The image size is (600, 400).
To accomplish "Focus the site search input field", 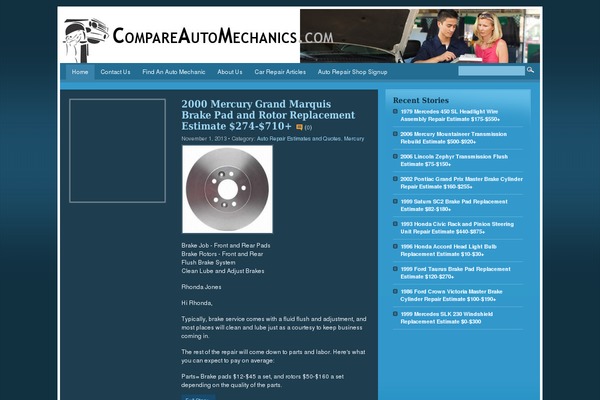I will [x=491, y=71].
